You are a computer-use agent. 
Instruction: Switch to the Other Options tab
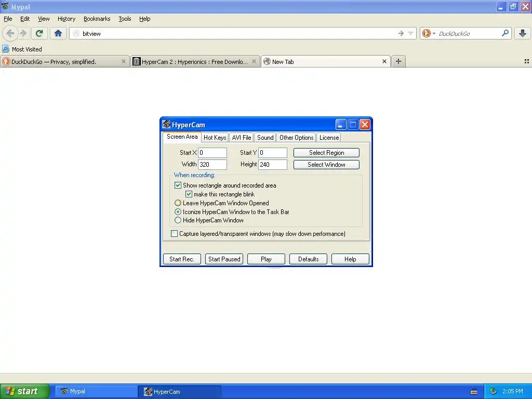tap(296, 137)
